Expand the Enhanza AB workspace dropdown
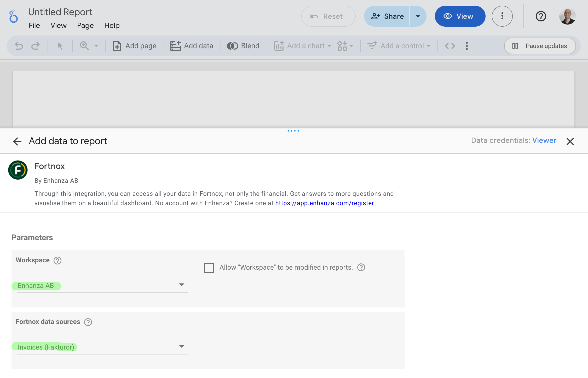588x378 pixels. click(181, 285)
